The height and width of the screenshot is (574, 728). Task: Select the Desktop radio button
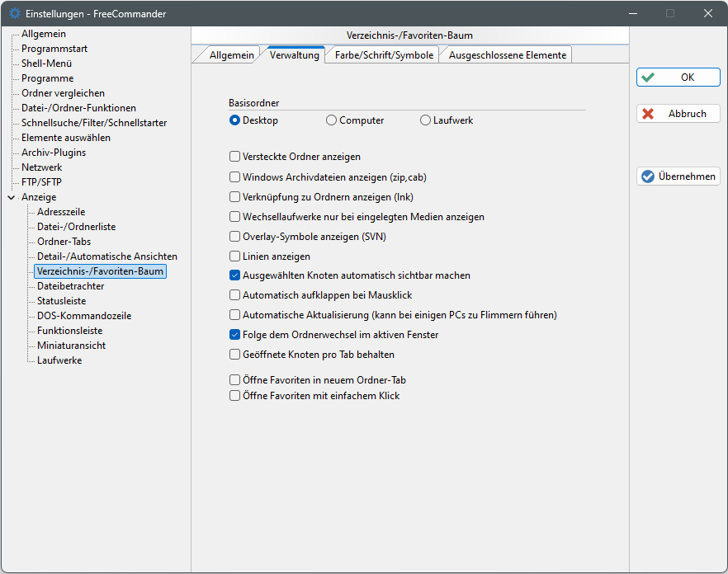point(235,120)
